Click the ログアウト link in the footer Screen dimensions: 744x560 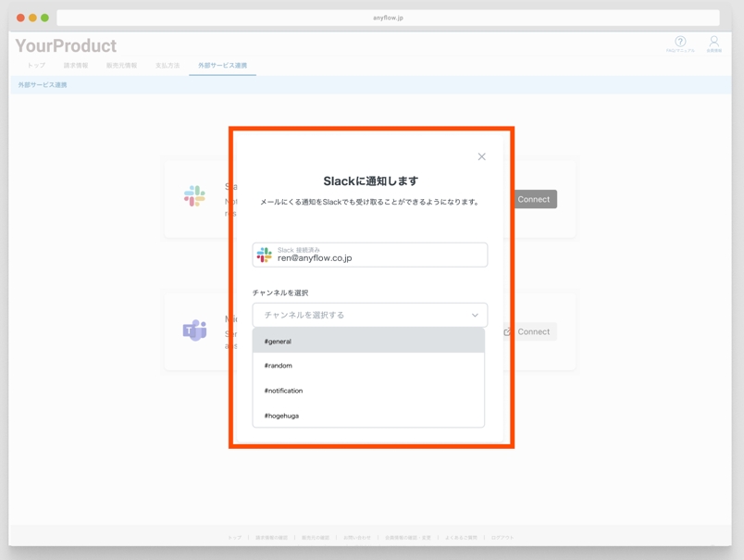click(x=502, y=537)
